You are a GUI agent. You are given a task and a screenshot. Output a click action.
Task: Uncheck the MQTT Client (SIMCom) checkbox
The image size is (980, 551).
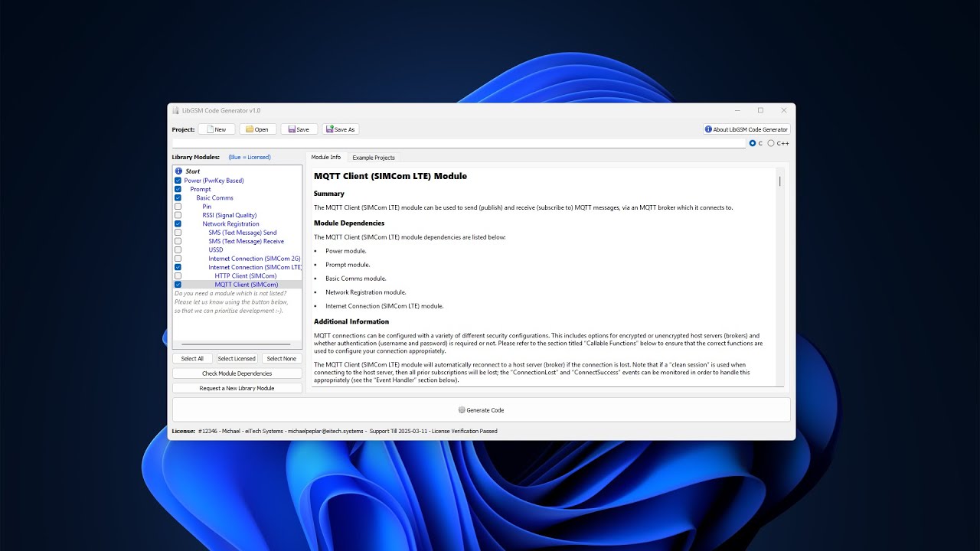pos(178,285)
